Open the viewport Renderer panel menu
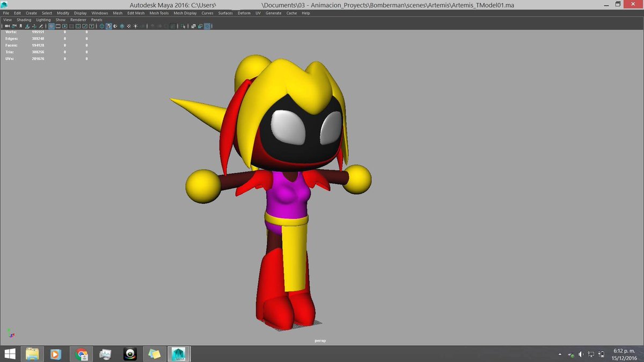 point(78,20)
